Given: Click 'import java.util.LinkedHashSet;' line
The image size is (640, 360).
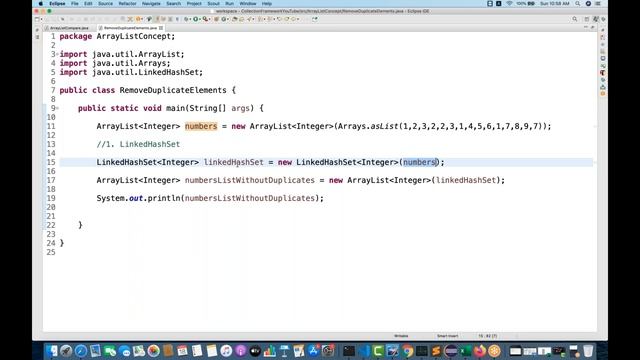Looking at the screenshot, I should (x=131, y=72).
